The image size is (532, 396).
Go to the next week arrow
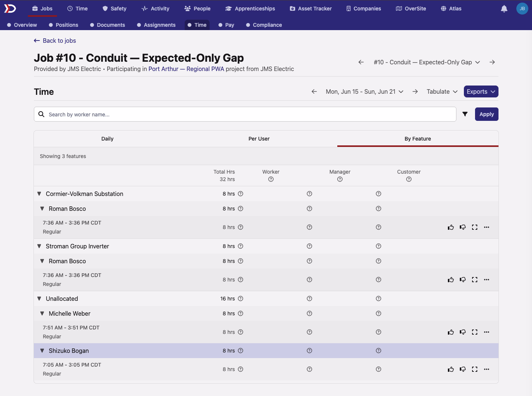pos(415,91)
